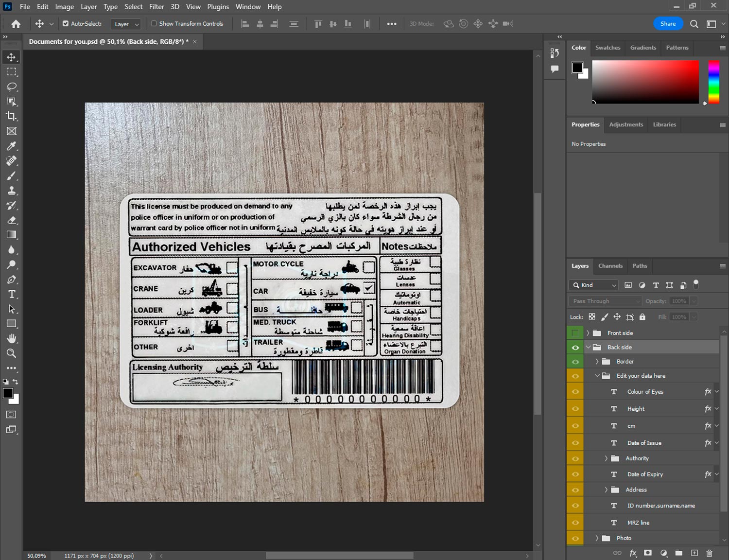Select the Hand tool
The width and height of the screenshot is (729, 560).
(12, 338)
